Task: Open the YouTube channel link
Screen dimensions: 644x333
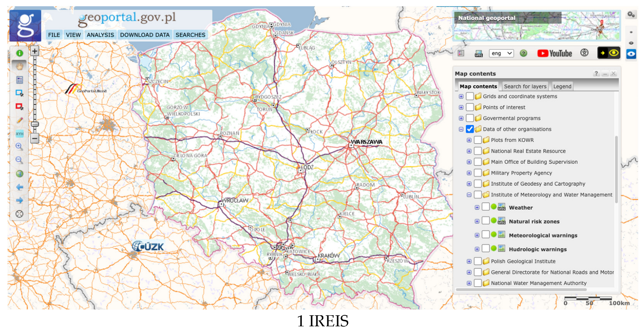Action: 554,53
